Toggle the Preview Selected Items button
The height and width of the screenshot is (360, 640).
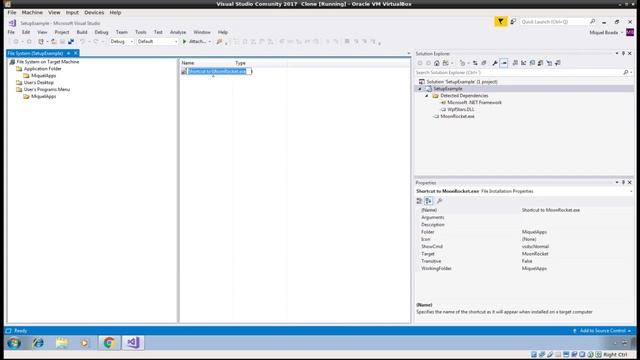[x=504, y=63]
